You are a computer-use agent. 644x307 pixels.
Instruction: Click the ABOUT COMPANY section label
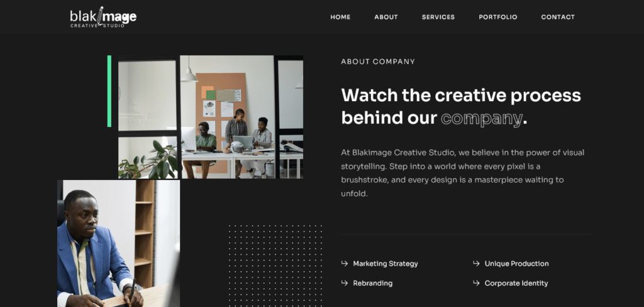pyautogui.click(x=378, y=62)
